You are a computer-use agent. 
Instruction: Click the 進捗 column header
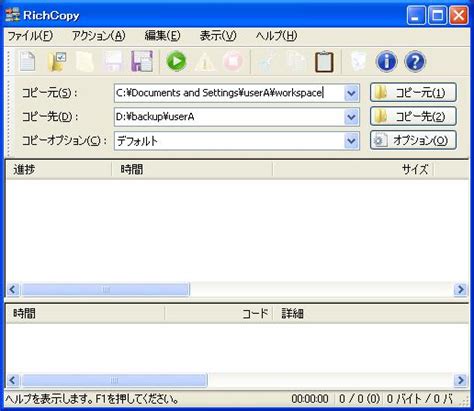(x=59, y=170)
